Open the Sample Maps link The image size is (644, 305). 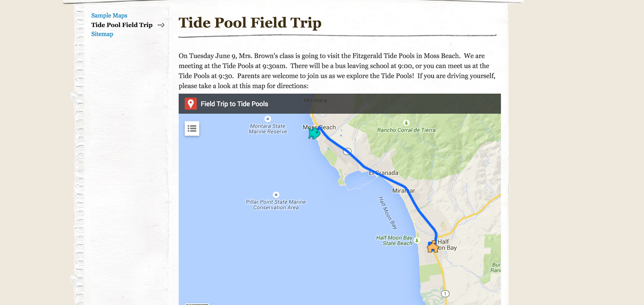click(109, 16)
